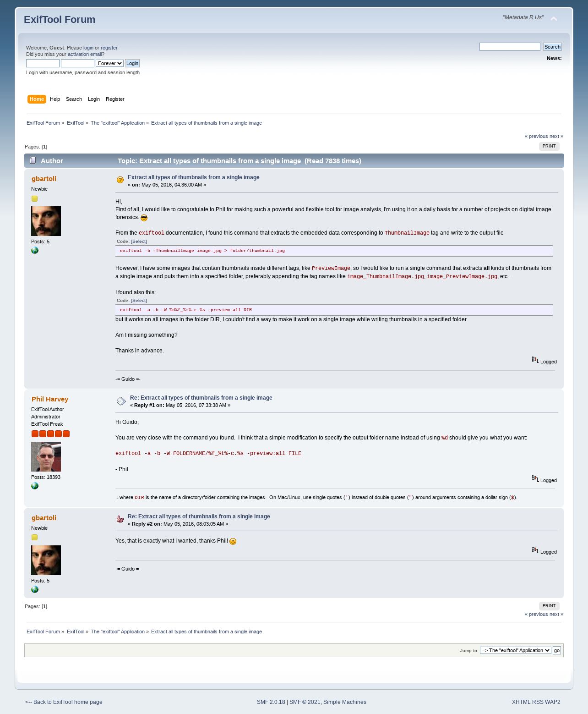Click the bottom next » topic link
The width and height of the screenshot is (588, 714).
pyautogui.click(x=556, y=614)
